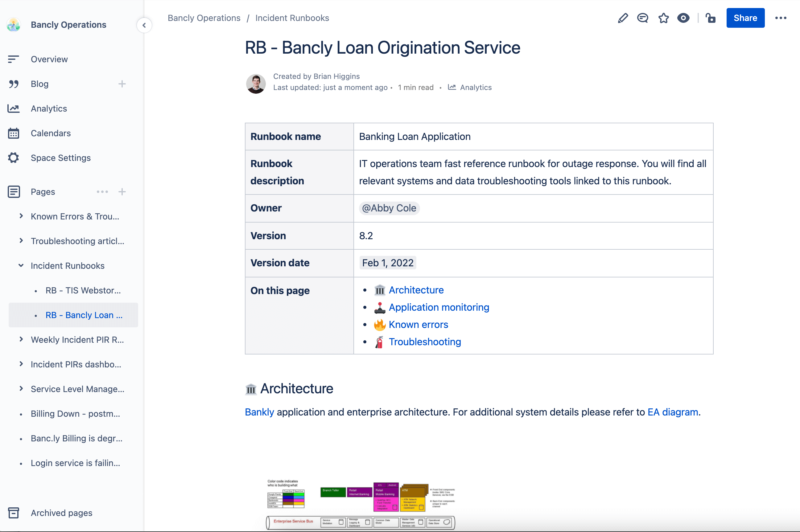Click the Architecture anchor link
The height and width of the screenshot is (532, 800).
pos(416,290)
